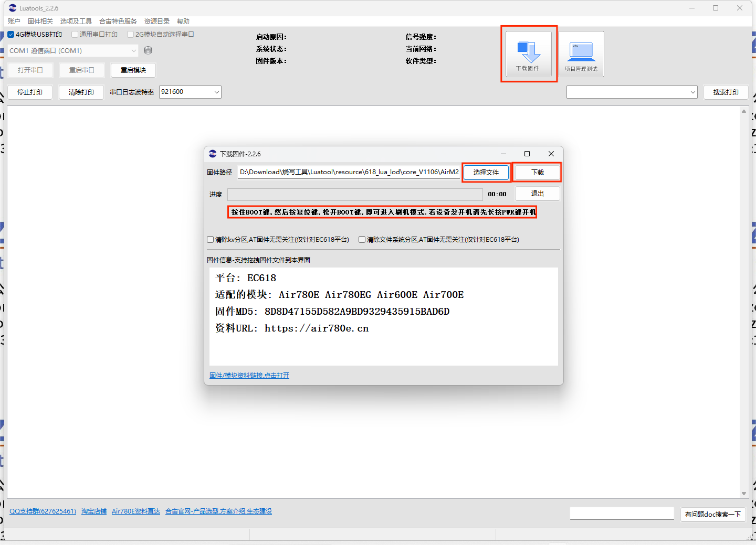Click the log area vertical scrollbar
756x545 pixels.
click(744, 302)
